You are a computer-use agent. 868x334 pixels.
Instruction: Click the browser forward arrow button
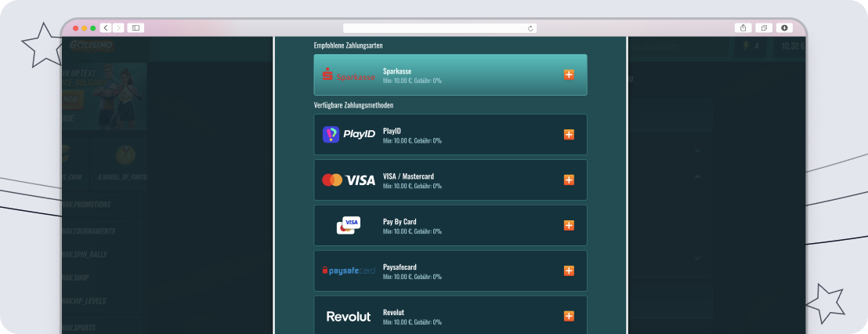click(x=118, y=27)
